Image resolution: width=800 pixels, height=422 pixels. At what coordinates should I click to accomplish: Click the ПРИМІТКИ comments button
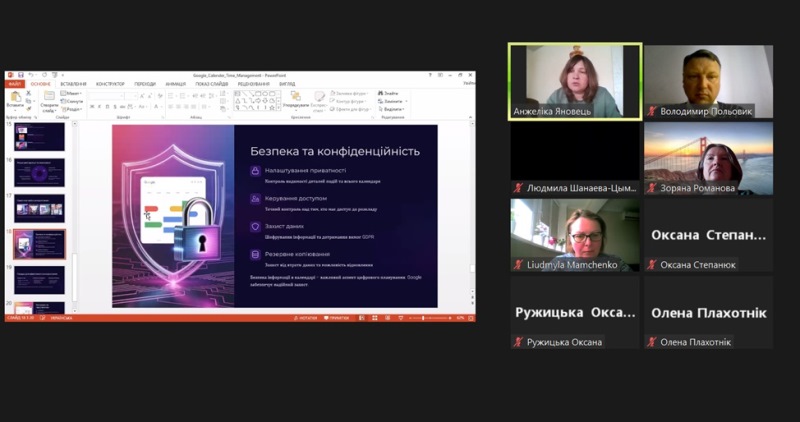tap(337, 318)
